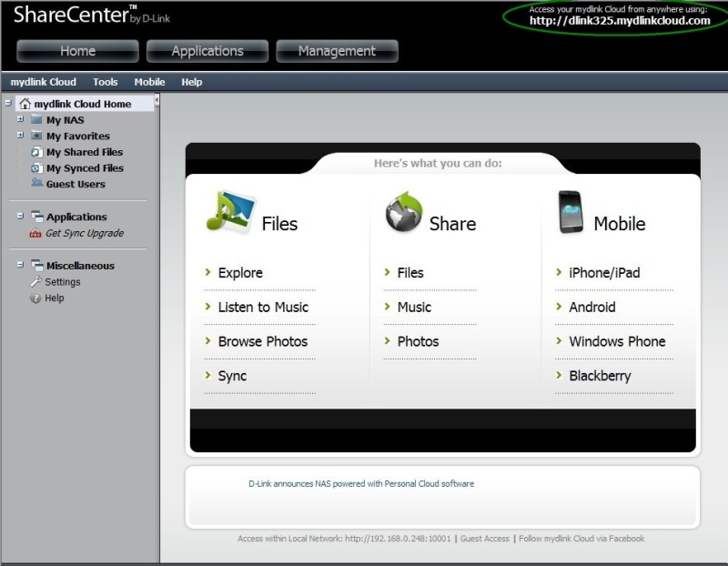Click the My Shared Files icon

coord(36,152)
